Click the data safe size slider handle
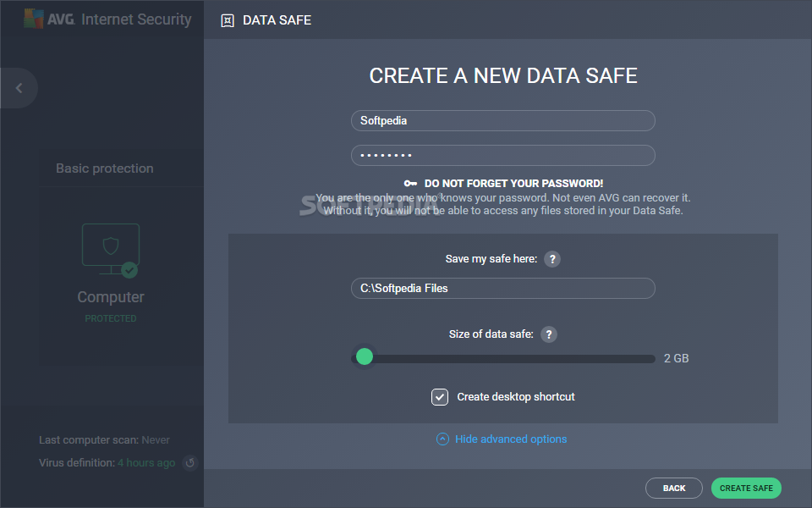This screenshot has width=812, height=508. [x=365, y=356]
